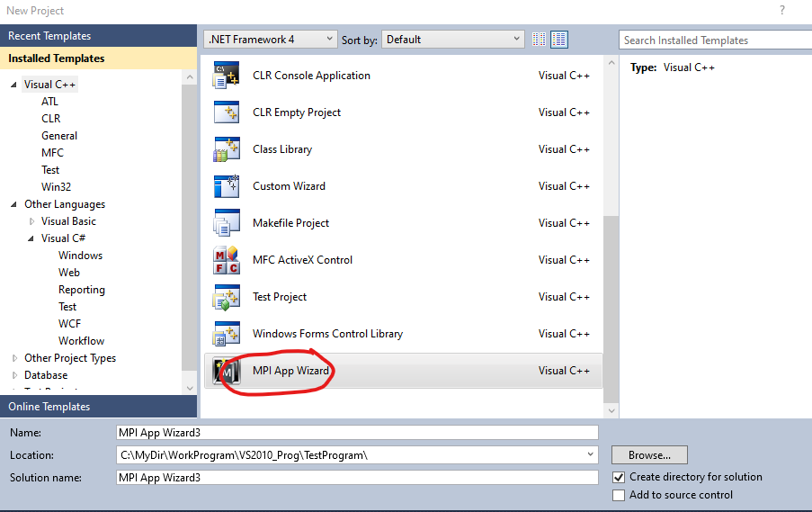Viewport: 812px width, 512px height.
Task: Click the Search Installed Templates field
Action: pyautogui.click(x=715, y=40)
